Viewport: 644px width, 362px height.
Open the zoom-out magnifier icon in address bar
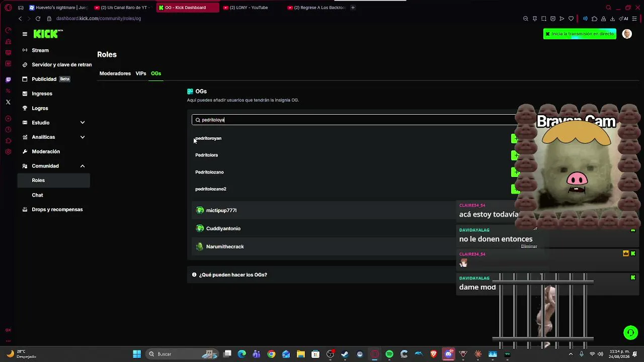click(x=526, y=19)
